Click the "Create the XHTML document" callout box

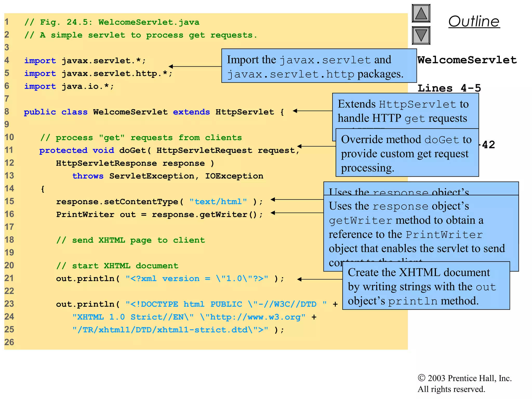(426, 286)
